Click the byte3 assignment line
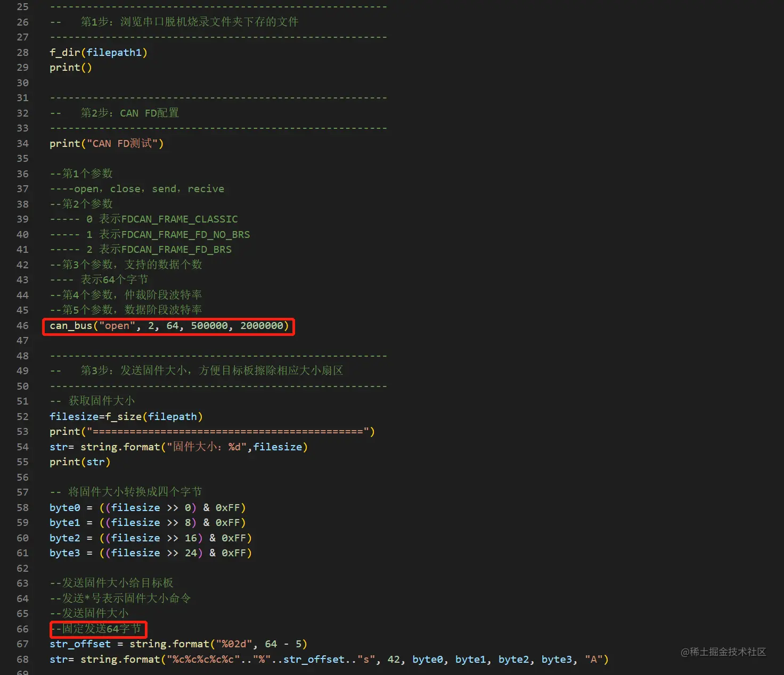Screen dimensions: 784x675 (x=151, y=553)
